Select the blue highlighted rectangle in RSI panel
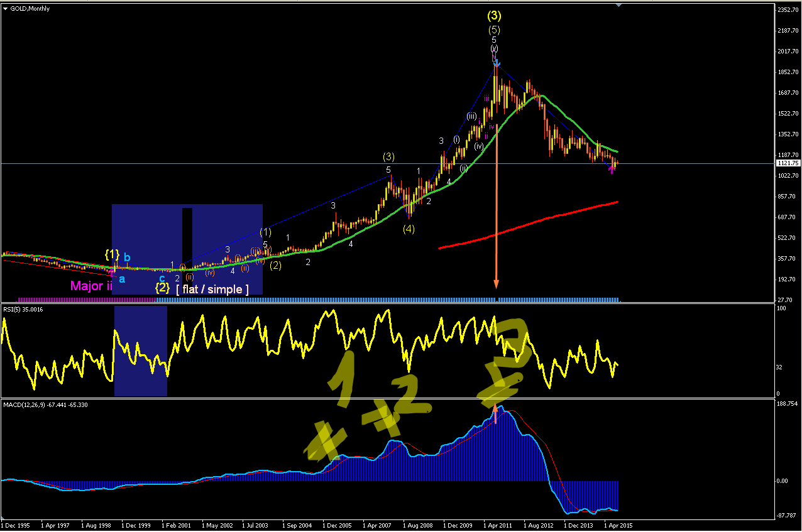Screen dimensions: 802x532 (140, 353)
